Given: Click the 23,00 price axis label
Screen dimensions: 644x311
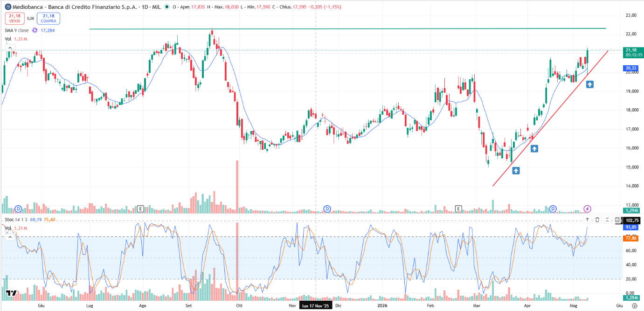Looking at the screenshot, I should (x=631, y=15).
